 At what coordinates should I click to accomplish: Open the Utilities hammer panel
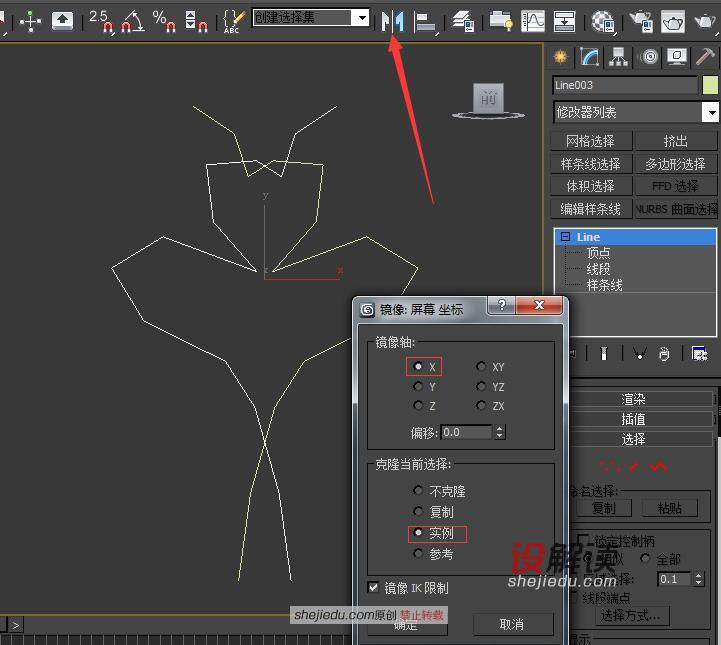pos(706,57)
